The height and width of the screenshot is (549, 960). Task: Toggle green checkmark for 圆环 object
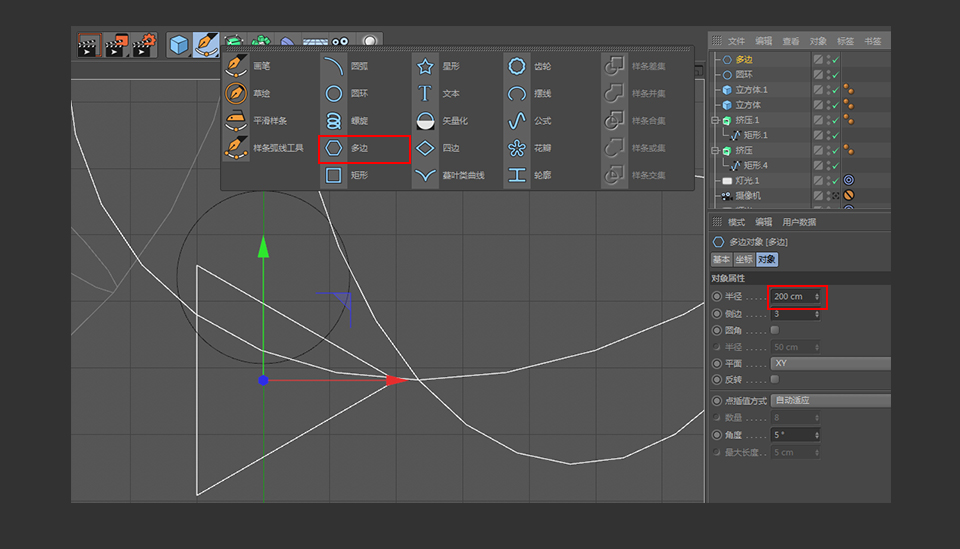[834, 75]
